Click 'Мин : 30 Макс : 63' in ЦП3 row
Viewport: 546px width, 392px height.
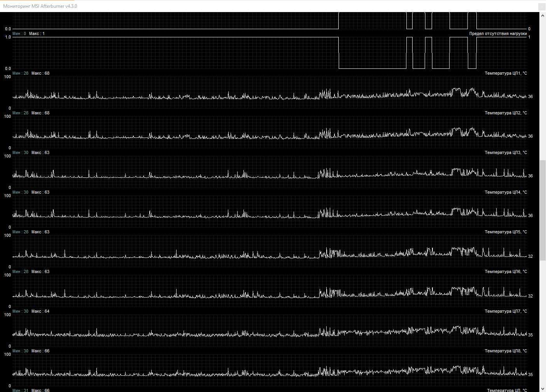[x=31, y=152]
